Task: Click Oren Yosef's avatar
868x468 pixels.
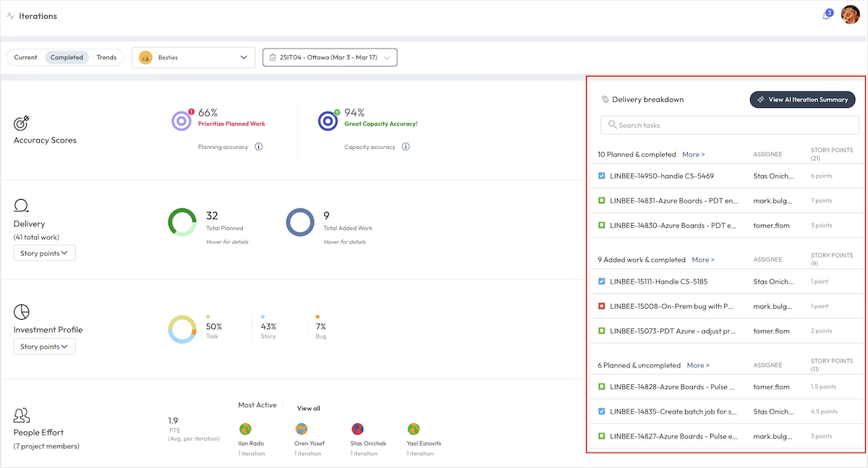Action: [x=301, y=429]
